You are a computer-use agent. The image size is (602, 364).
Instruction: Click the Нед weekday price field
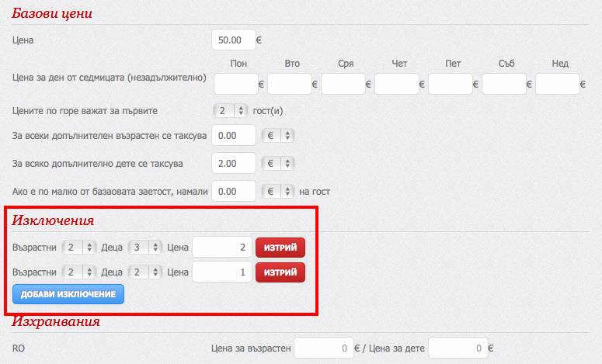click(x=558, y=84)
